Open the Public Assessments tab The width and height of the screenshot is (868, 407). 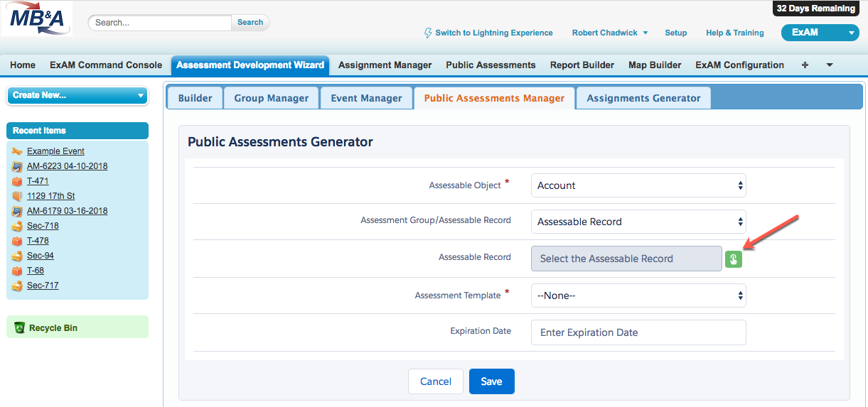click(x=491, y=65)
